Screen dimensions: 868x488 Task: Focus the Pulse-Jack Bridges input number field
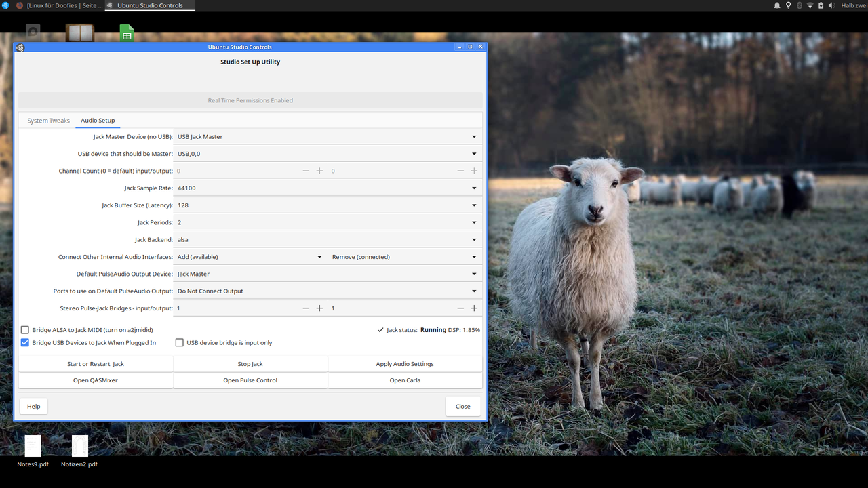pos(237,308)
